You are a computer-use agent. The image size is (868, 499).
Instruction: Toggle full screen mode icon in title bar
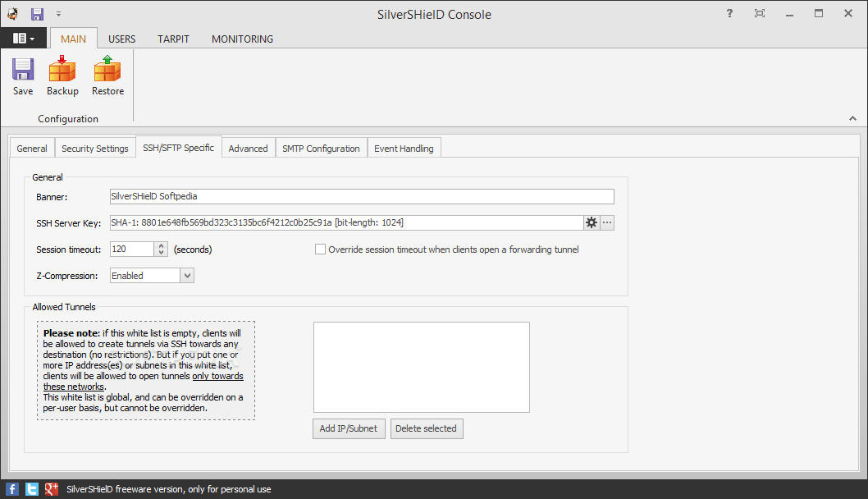[760, 13]
